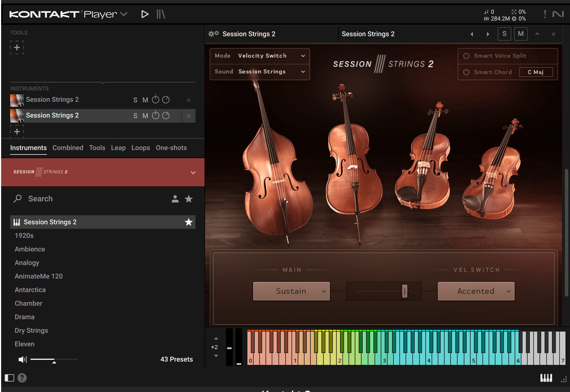
Task: Click the play button in the top bar
Action: [x=145, y=14]
